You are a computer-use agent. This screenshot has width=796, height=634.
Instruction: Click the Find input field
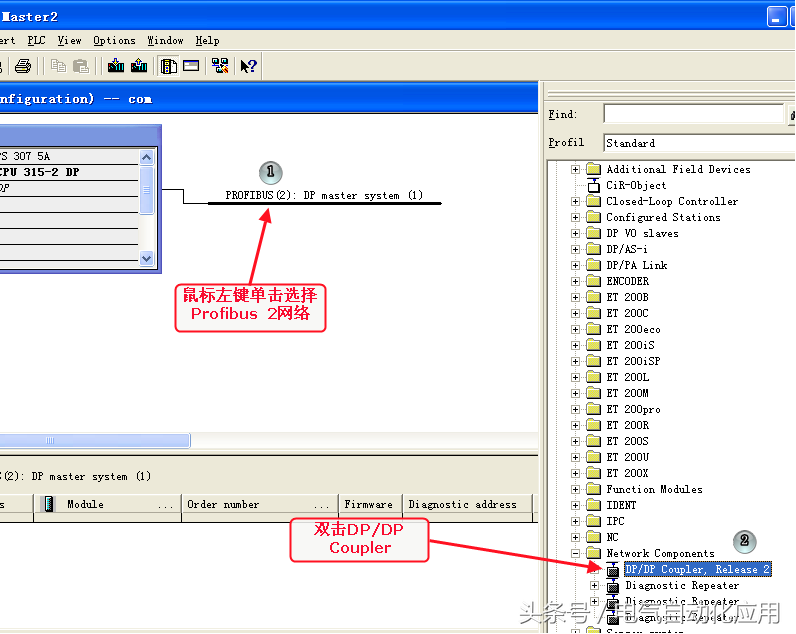(692, 115)
